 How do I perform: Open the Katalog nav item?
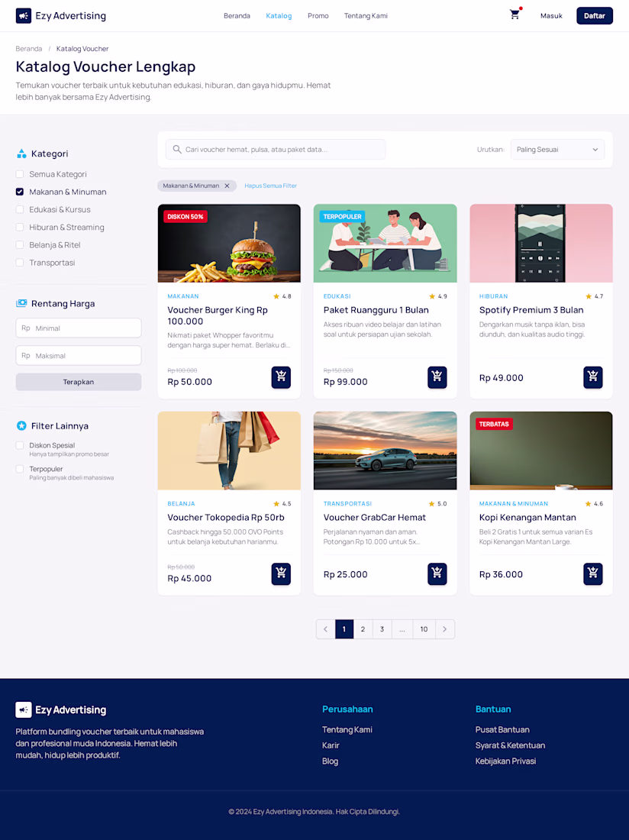(x=279, y=15)
